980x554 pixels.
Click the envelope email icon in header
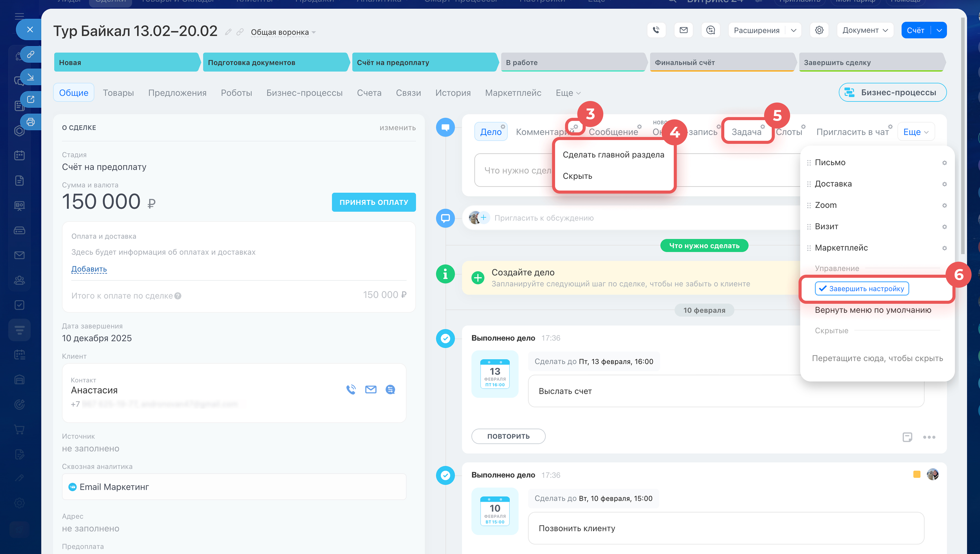[683, 30]
